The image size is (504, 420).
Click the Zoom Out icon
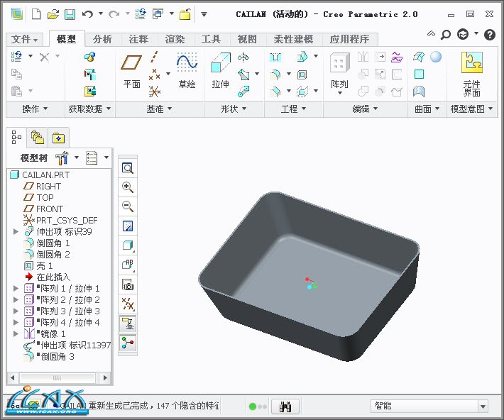click(128, 206)
